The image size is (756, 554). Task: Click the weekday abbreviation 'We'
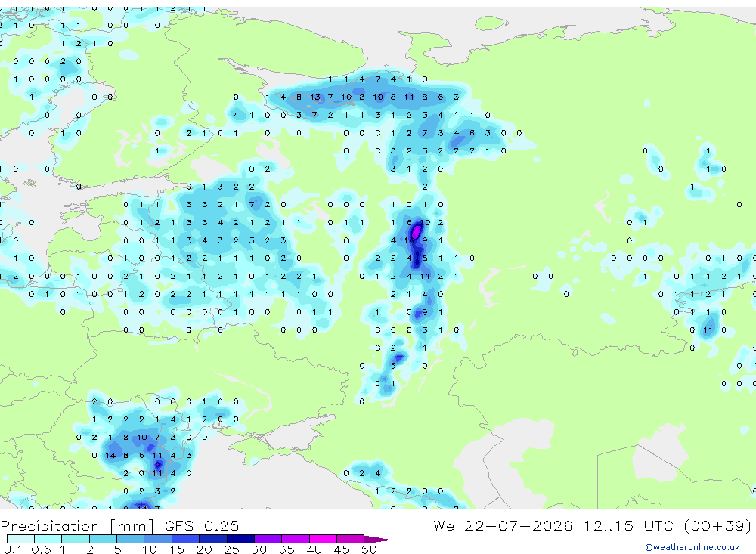(444, 525)
